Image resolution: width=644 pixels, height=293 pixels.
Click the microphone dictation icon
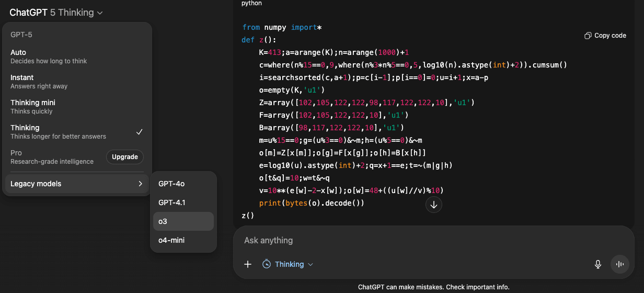point(598,264)
